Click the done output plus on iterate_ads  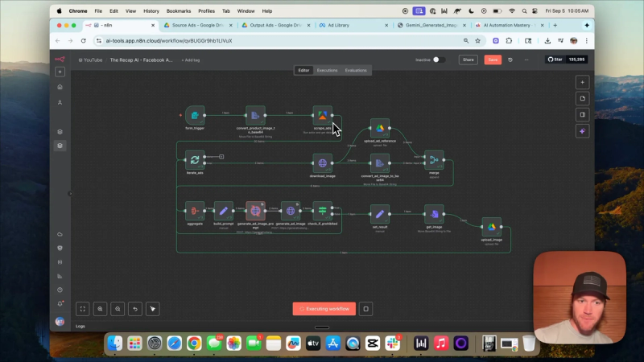click(x=221, y=157)
